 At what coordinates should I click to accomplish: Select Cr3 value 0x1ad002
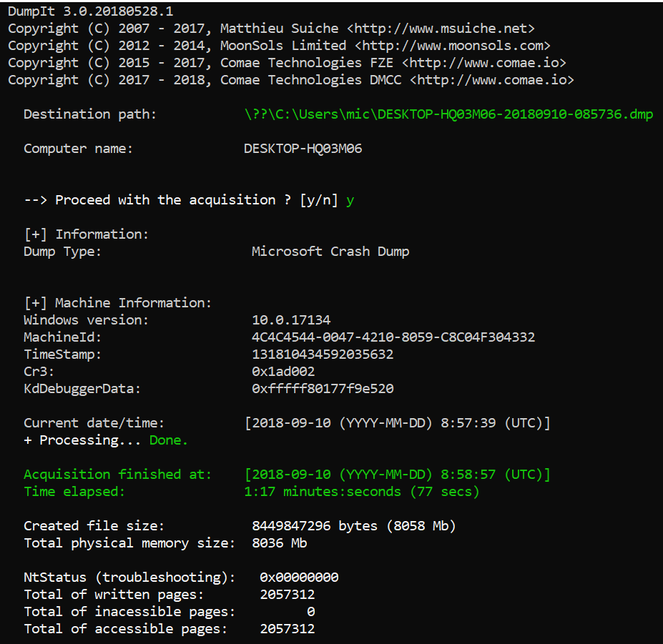click(283, 372)
